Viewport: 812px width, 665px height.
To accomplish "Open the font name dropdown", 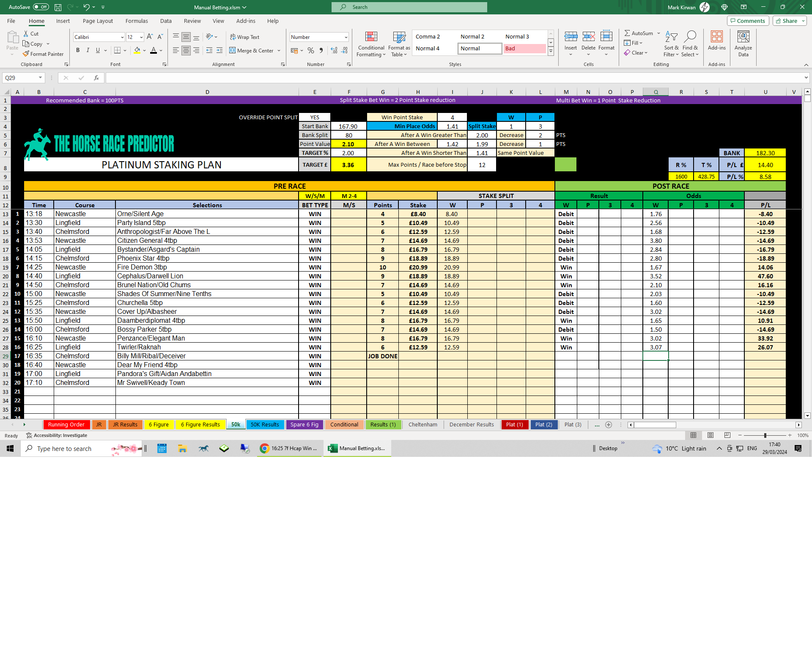I will (x=122, y=37).
